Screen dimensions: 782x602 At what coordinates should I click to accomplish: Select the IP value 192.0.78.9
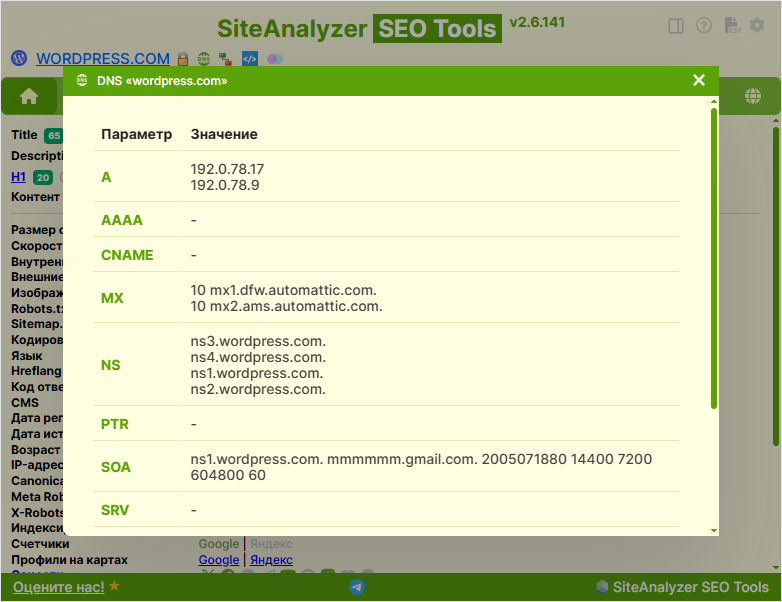point(225,185)
